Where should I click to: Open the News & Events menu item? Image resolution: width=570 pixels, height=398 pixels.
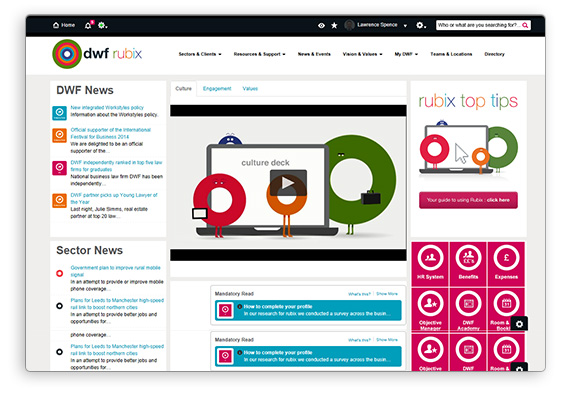click(x=314, y=54)
